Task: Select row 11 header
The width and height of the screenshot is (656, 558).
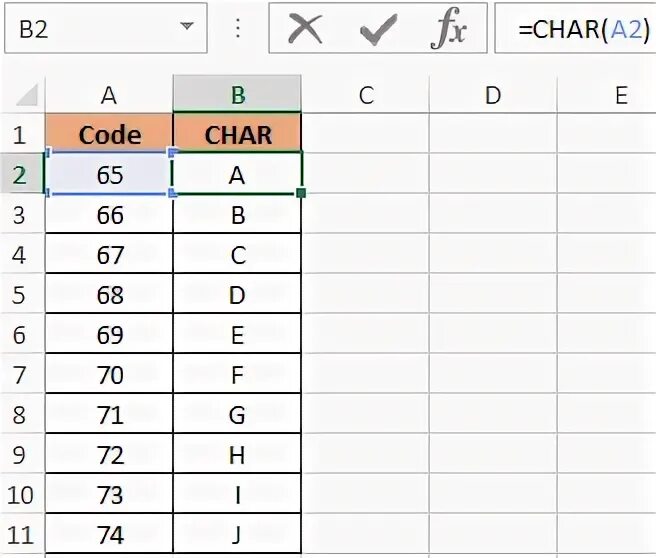Action: coord(22,533)
